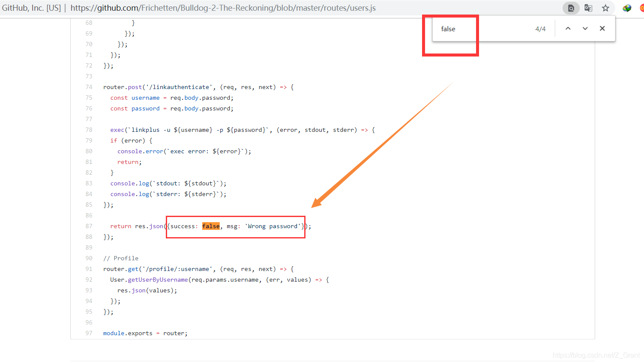Click 'stderr: ${stderr}' log line
This screenshot has height=363, width=644.
click(168, 194)
